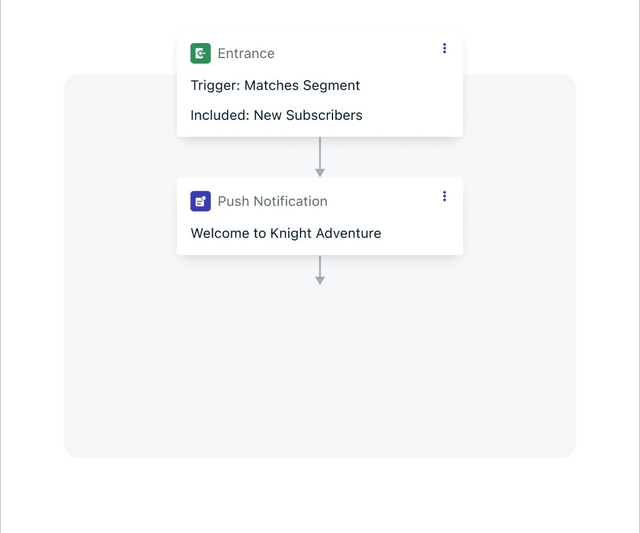This screenshot has width=640, height=533.
Task: Open the Entrance card three-dot menu
Action: coord(444,48)
